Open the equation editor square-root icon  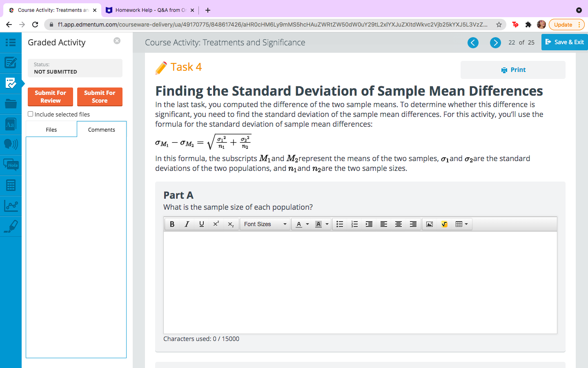[444, 224]
